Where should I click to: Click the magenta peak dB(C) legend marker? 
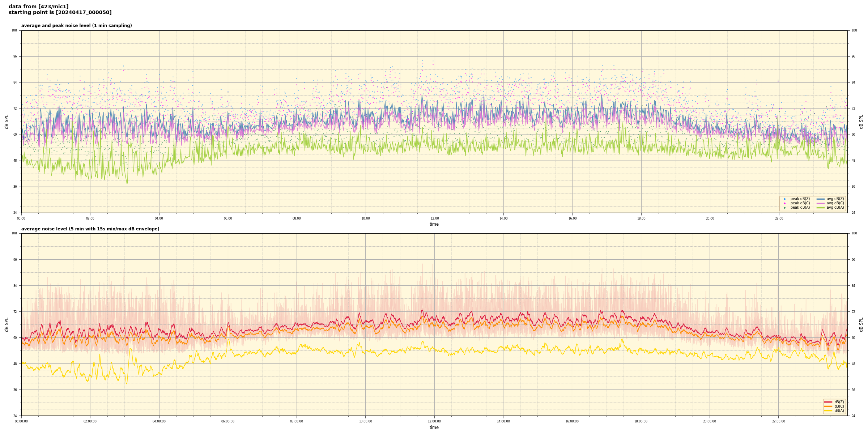click(x=784, y=203)
